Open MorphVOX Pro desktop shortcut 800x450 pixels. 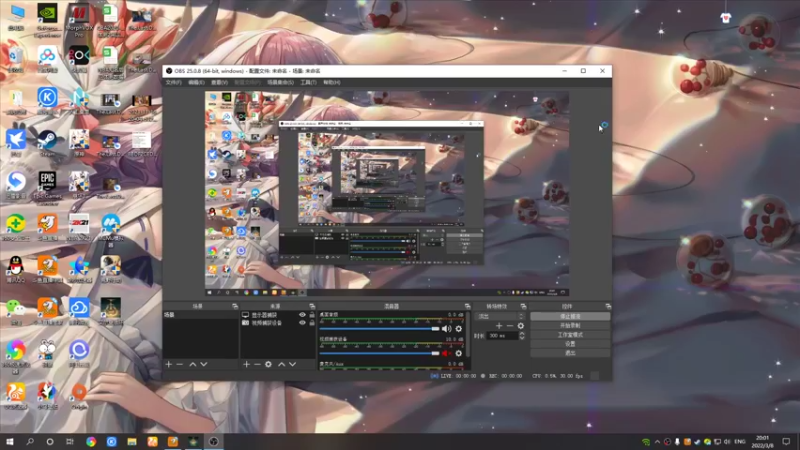point(79,19)
